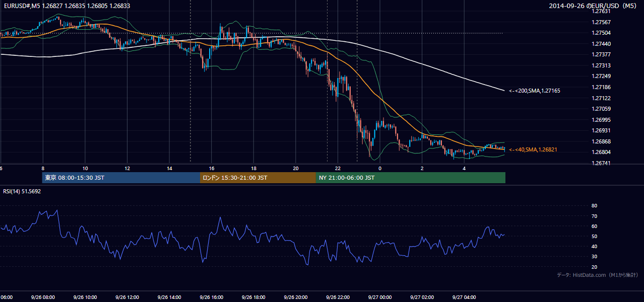This screenshot has height=302, width=644.
Task: Click the Tokyo 08:00-15:30 JST session bar
Action: tap(121, 178)
